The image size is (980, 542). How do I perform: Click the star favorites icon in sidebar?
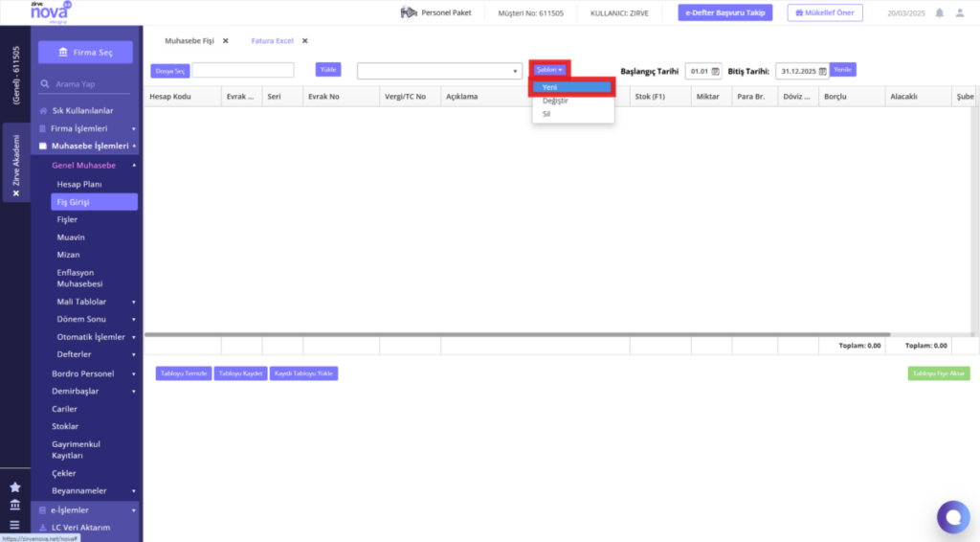point(15,487)
